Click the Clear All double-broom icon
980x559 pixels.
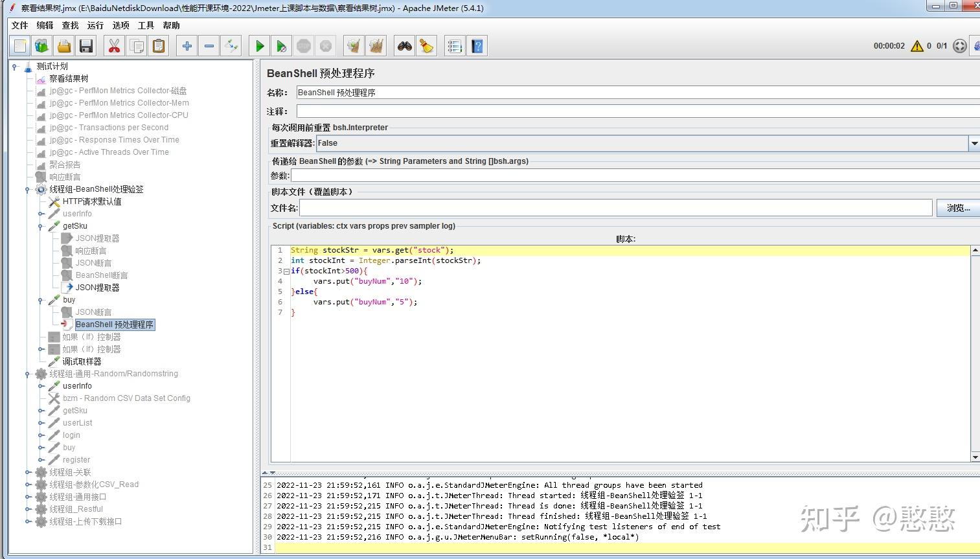click(376, 46)
